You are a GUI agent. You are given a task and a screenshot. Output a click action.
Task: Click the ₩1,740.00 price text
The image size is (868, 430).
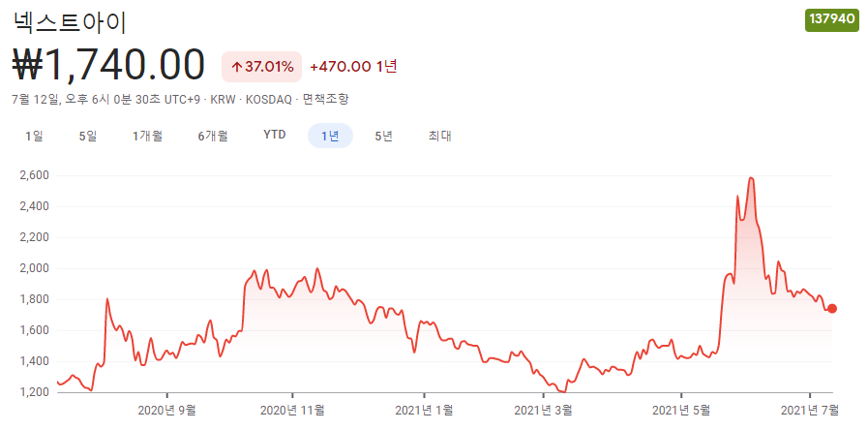click(x=108, y=66)
